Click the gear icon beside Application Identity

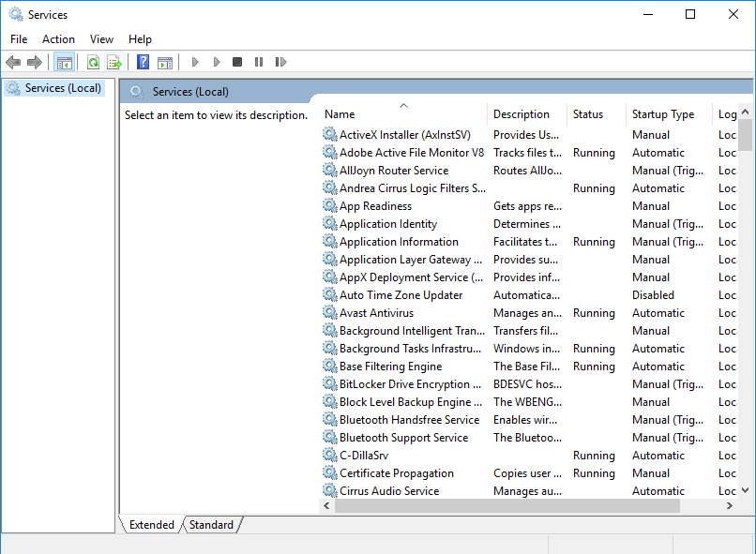330,223
